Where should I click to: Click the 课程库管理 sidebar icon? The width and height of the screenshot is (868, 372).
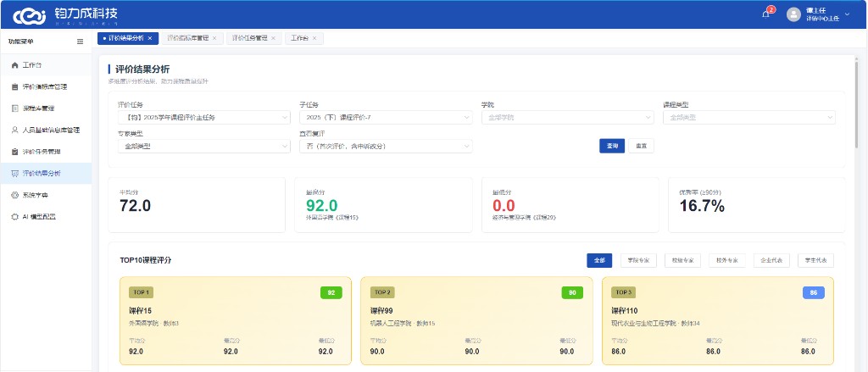(15, 108)
